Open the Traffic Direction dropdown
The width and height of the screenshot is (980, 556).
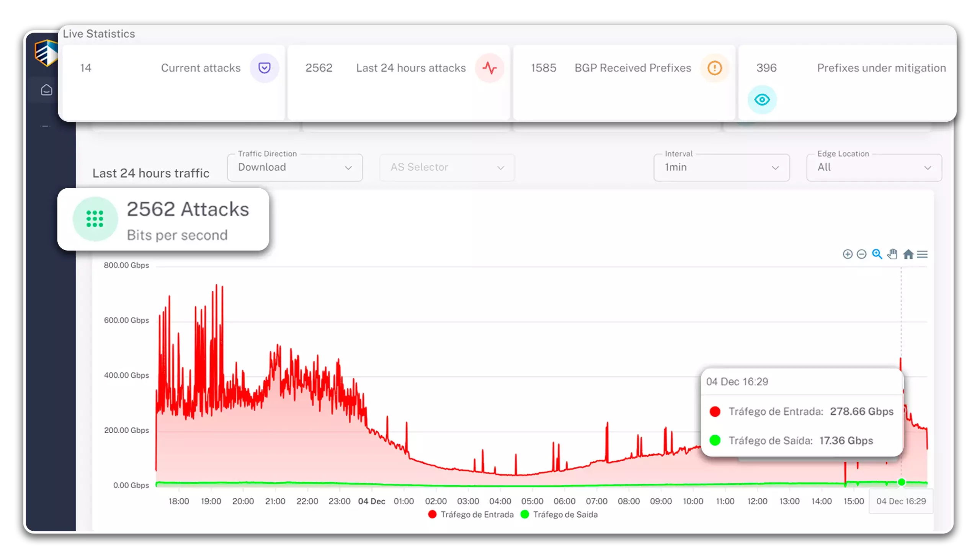coord(295,168)
